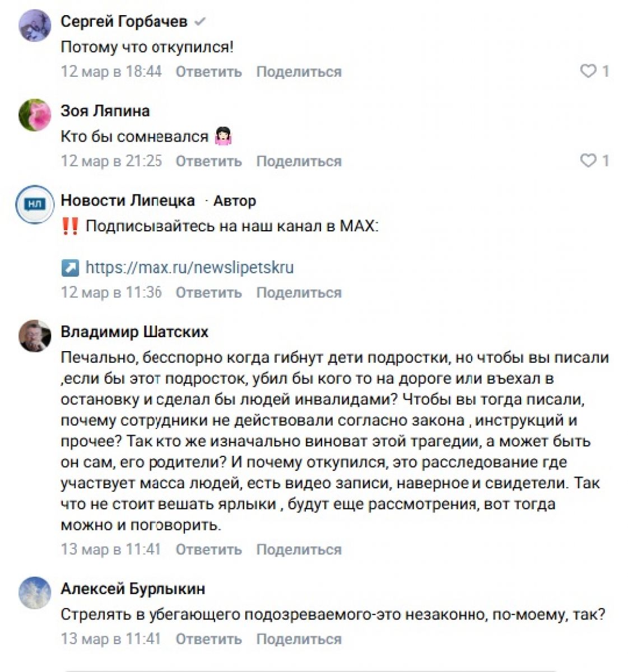The width and height of the screenshot is (628, 672).
Task: Open Зоя Ляпина's pink flower avatar
Action: click(35, 115)
